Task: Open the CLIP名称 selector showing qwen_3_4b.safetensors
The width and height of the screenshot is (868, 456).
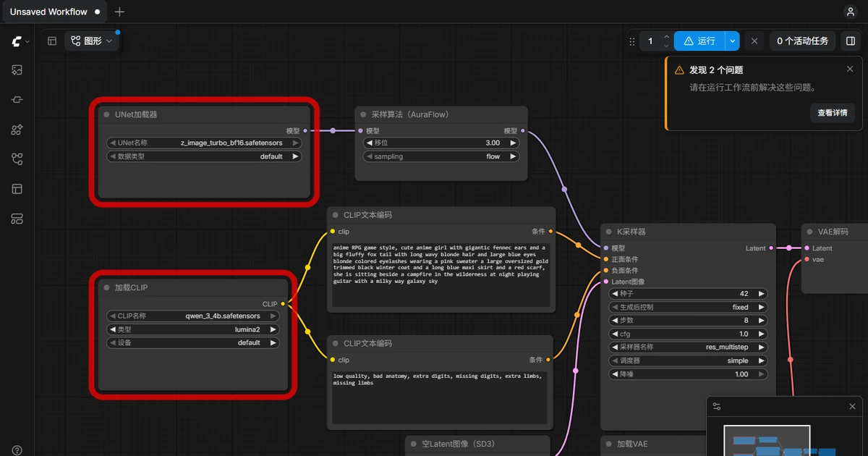Action: tap(194, 316)
